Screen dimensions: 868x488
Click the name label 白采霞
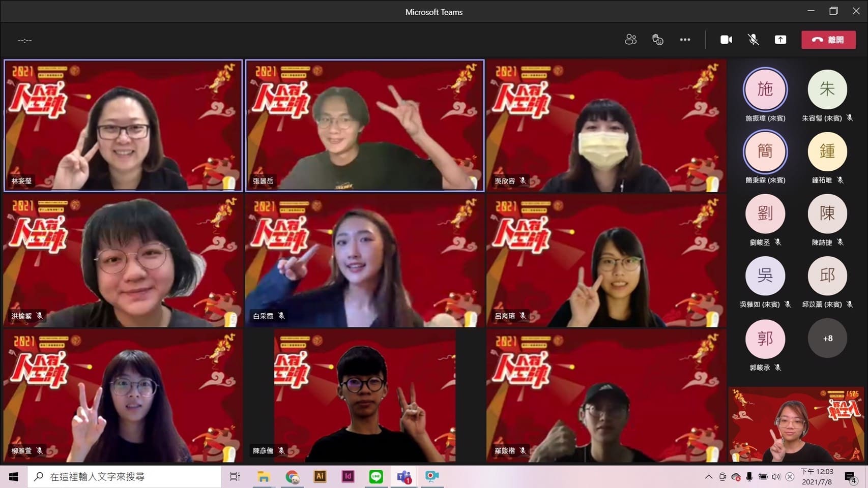[x=263, y=316]
